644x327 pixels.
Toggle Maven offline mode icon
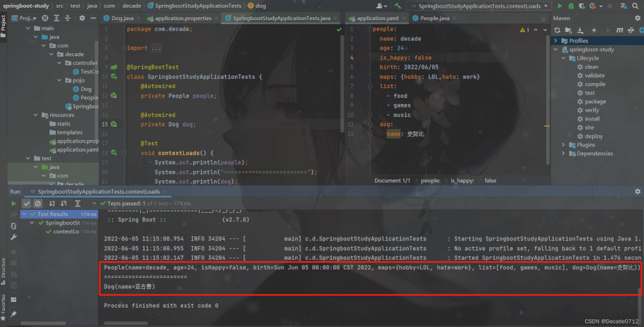point(630,30)
